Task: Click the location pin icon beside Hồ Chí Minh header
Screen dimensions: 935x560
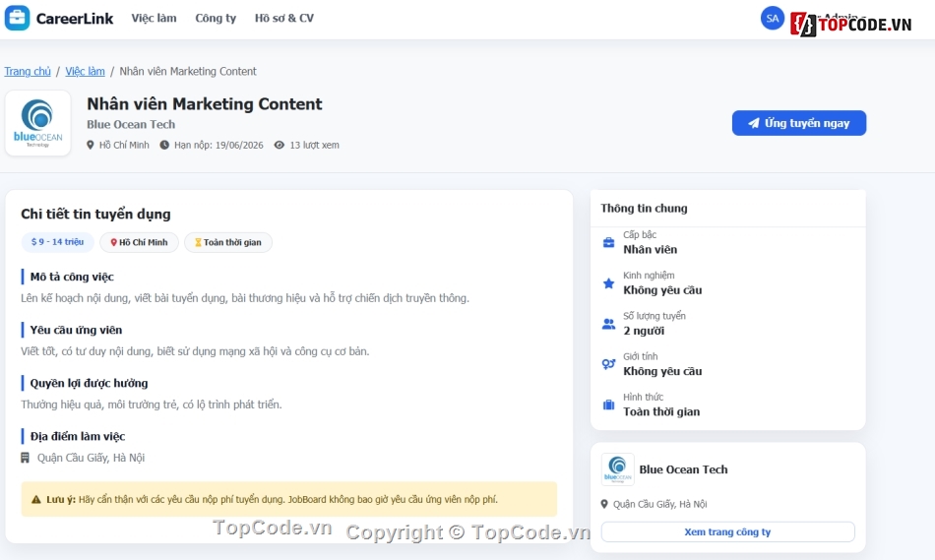Action: coord(90,145)
